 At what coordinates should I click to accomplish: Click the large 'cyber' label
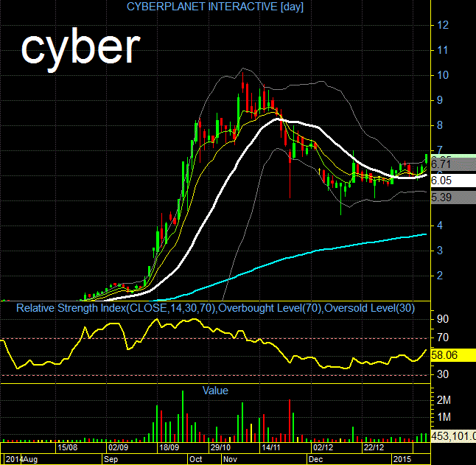(81, 49)
